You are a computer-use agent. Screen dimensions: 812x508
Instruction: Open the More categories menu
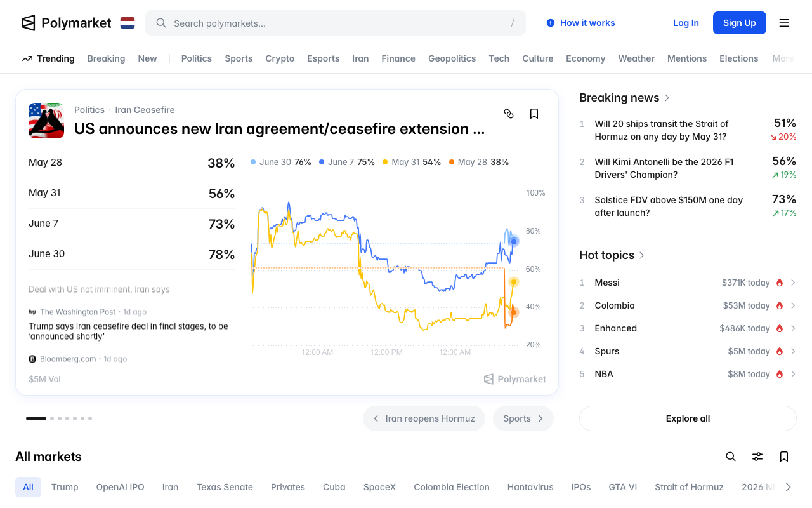pyautogui.click(x=783, y=58)
